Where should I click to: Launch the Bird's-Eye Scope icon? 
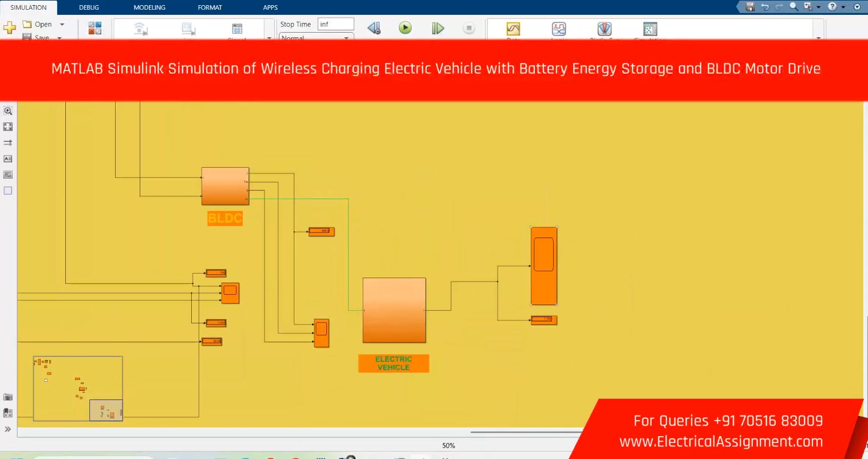(x=604, y=29)
